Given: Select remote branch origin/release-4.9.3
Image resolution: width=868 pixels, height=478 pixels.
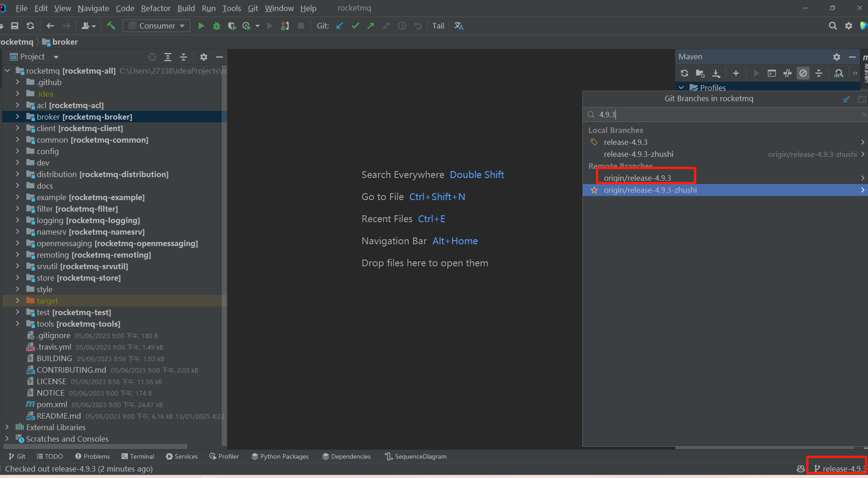Looking at the screenshot, I should tap(725, 178).
